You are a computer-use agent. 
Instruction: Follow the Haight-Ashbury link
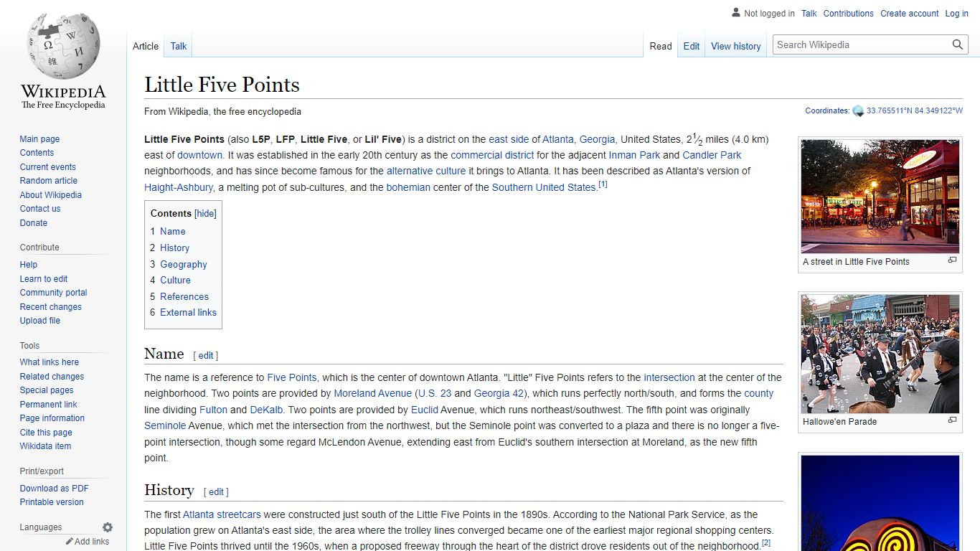[x=179, y=187]
